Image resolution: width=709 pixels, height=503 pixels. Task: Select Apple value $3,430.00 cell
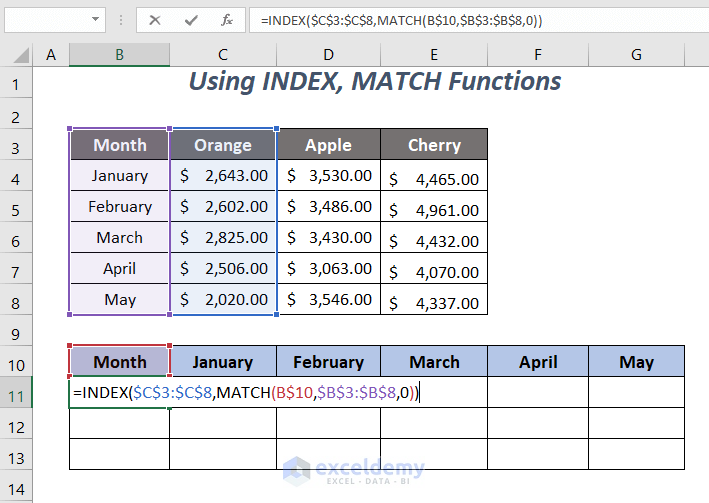(x=328, y=238)
